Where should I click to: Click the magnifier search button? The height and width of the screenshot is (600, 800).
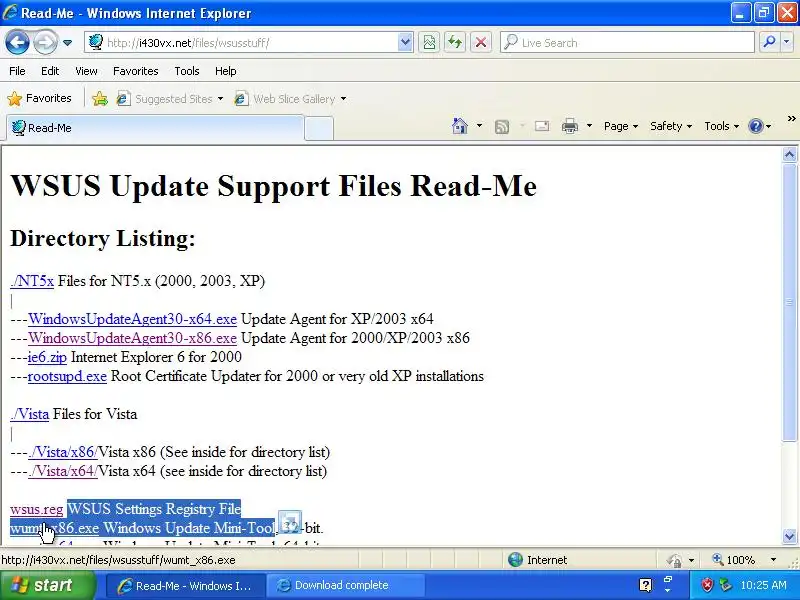click(769, 42)
